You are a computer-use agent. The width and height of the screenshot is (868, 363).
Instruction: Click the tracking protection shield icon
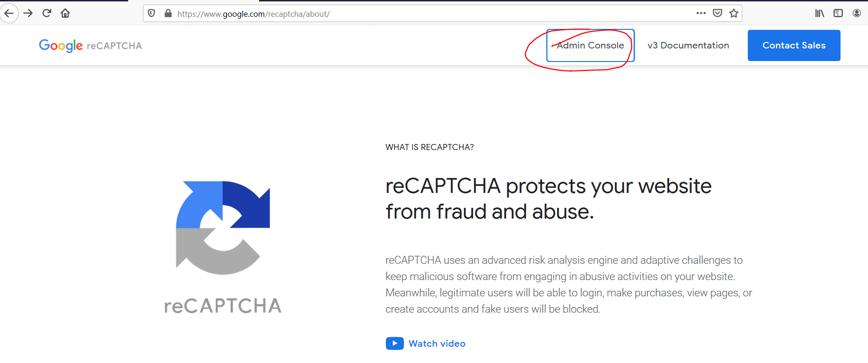151,14
